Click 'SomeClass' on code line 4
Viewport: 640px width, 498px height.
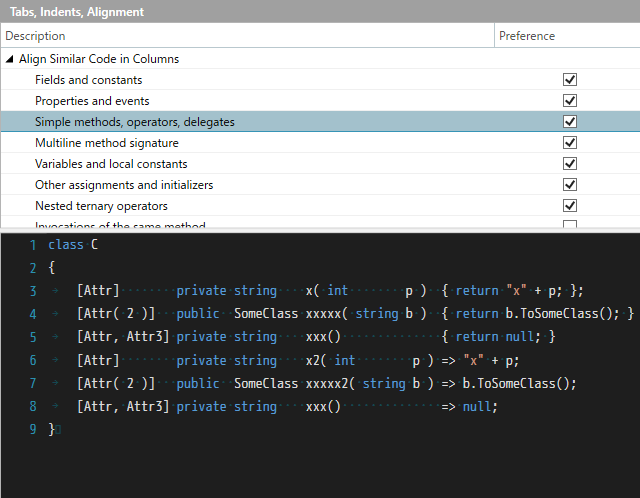[266, 313]
